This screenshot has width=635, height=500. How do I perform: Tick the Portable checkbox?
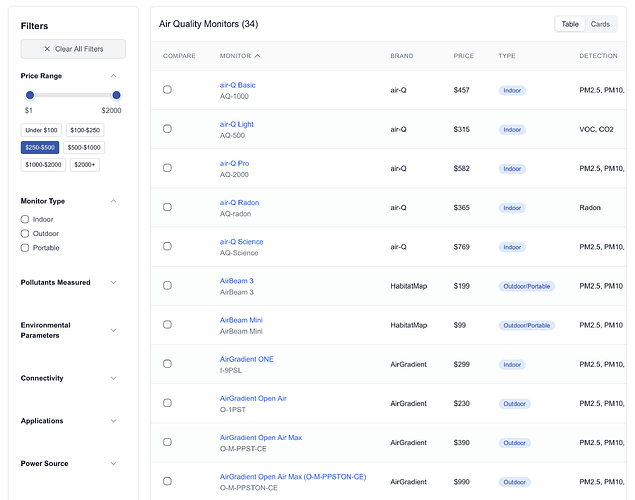(x=25, y=247)
